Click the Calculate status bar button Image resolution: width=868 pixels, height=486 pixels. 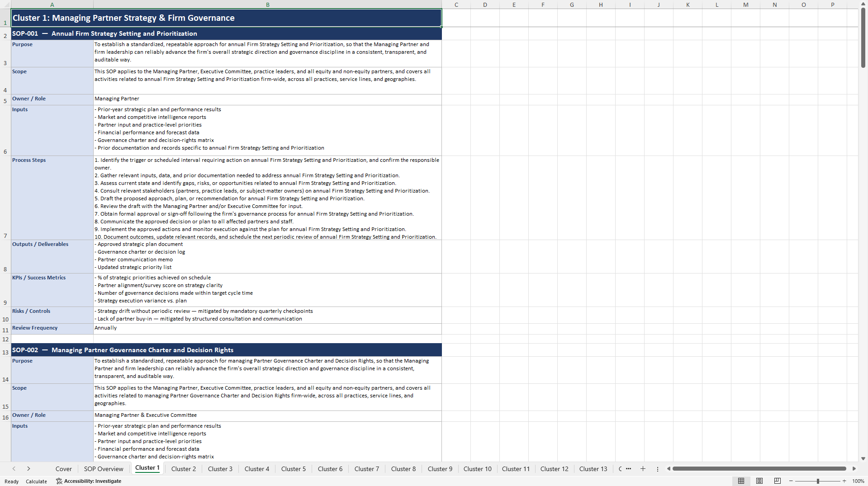(36, 481)
